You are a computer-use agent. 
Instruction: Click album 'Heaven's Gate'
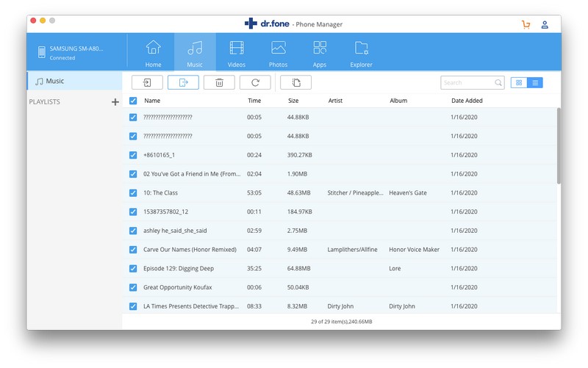tap(408, 193)
